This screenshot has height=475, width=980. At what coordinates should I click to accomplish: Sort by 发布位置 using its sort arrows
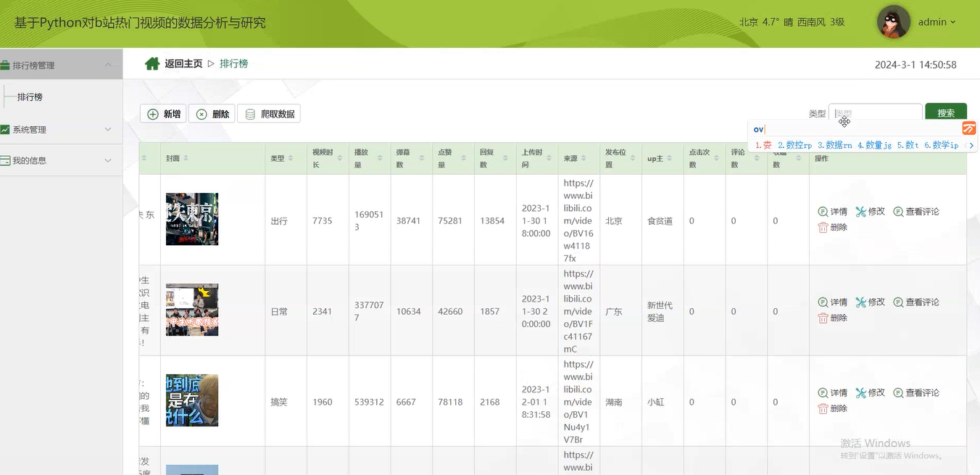tap(633, 158)
